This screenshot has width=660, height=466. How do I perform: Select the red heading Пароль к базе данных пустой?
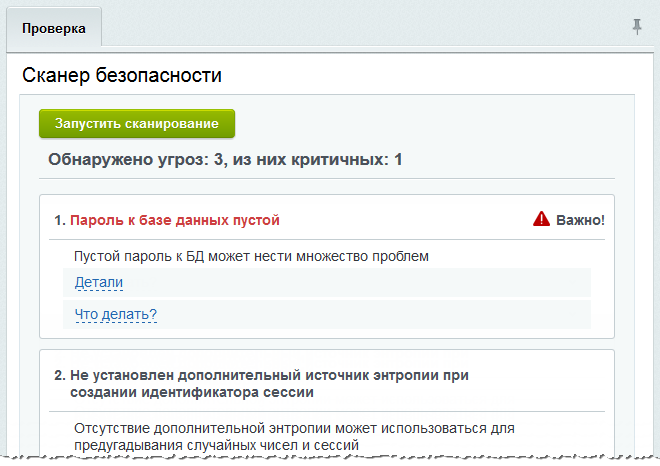pyautogui.click(x=175, y=220)
